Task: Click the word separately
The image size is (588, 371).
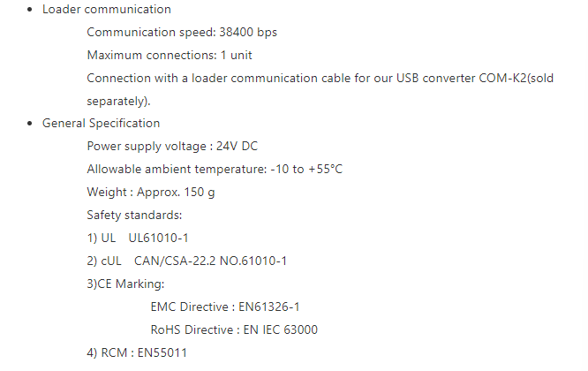Action: pyautogui.click(x=118, y=102)
